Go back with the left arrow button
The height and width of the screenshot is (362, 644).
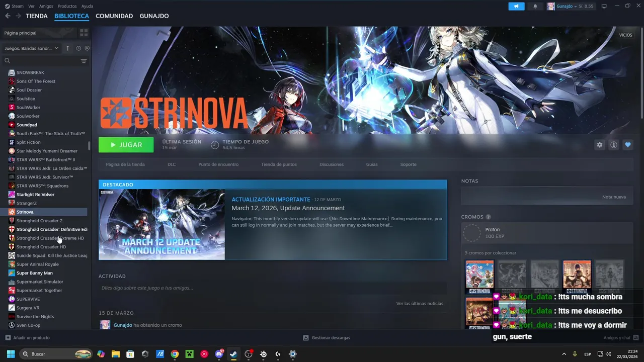8,16
